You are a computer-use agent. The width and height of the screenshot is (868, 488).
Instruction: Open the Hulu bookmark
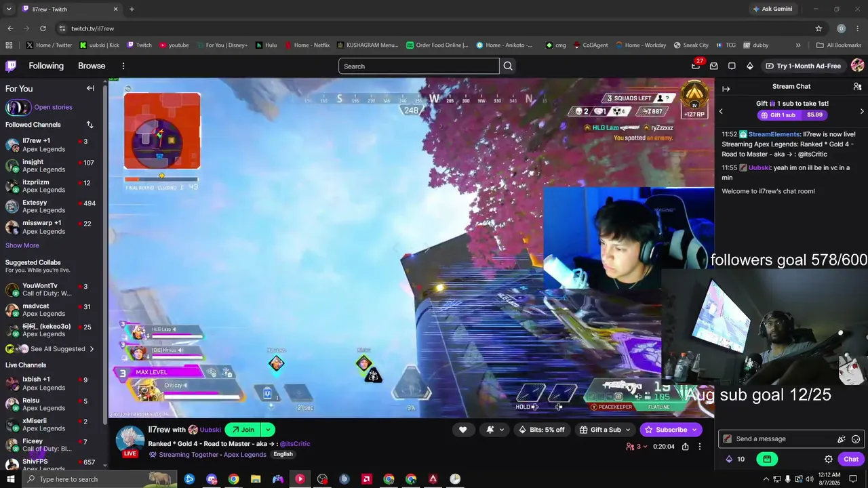(x=266, y=45)
